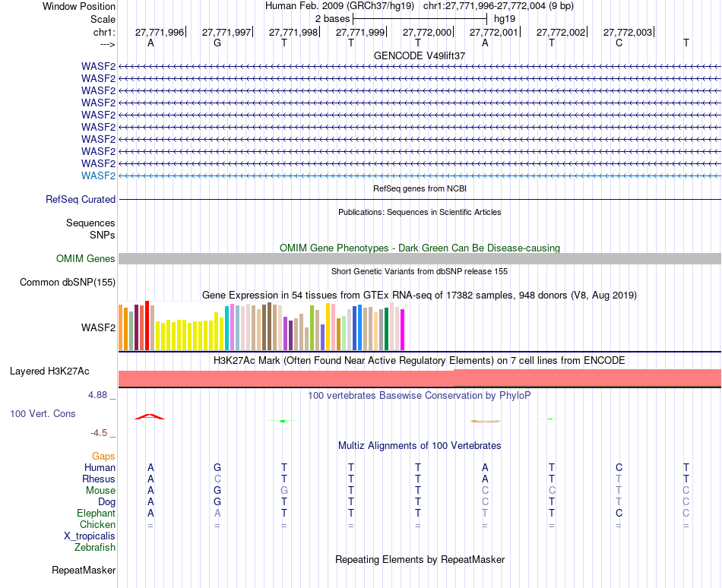Click the gray OMIM Genes bar
Viewport: 722px width, 588px height.
pos(420,258)
